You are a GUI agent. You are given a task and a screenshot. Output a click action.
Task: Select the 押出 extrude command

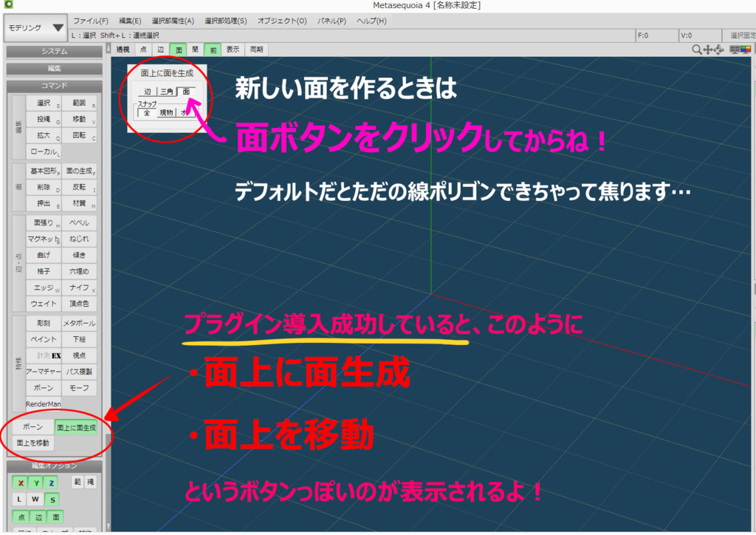[44, 203]
